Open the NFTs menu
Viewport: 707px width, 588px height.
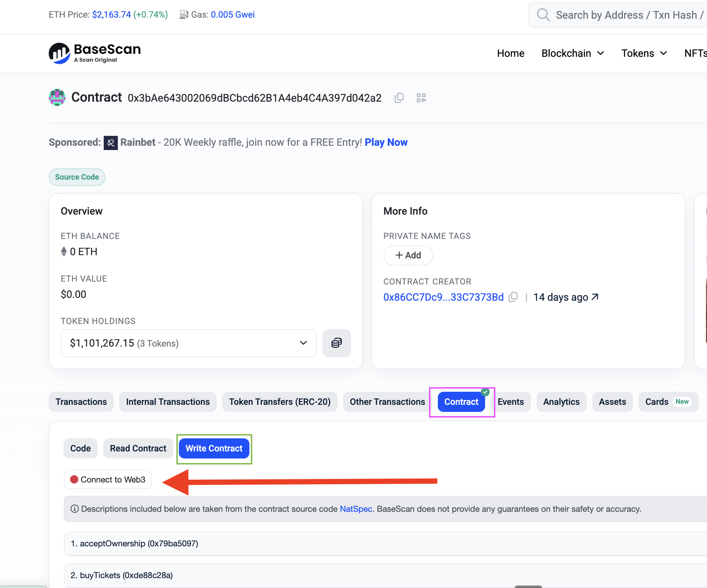pos(695,53)
